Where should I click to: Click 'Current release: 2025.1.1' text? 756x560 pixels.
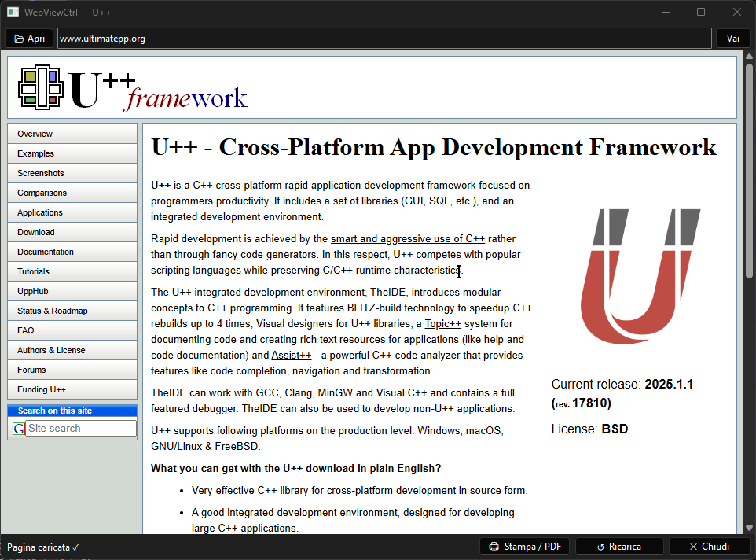pyautogui.click(x=622, y=385)
